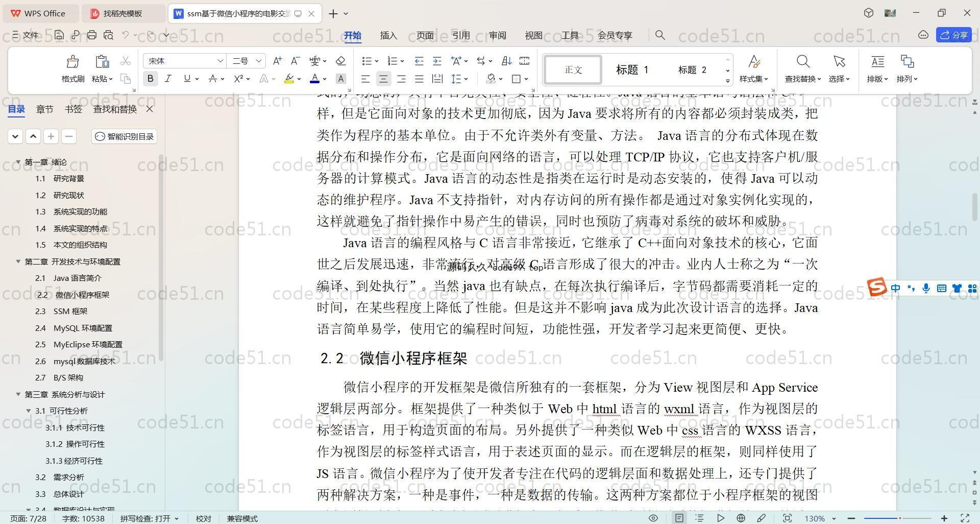Click the new tab plus button
The height and width of the screenshot is (524, 980).
pyautogui.click(x=333, y=14)
